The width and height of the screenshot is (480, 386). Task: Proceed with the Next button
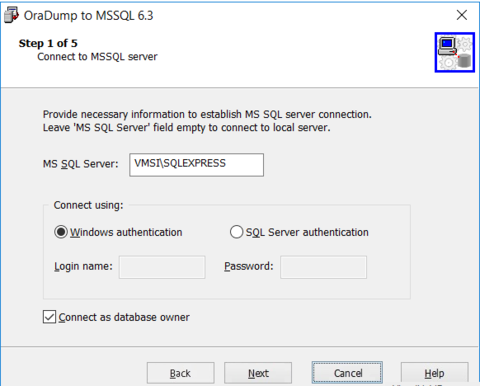(x=258, y=373)
